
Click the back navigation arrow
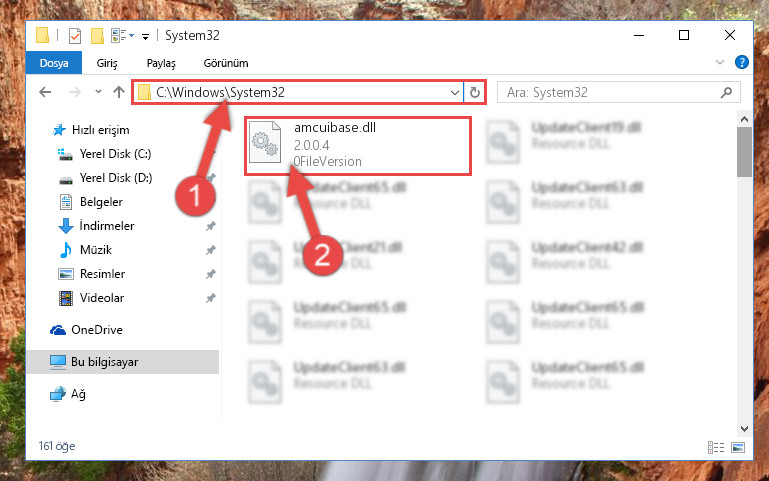click(x=45, y=92)
